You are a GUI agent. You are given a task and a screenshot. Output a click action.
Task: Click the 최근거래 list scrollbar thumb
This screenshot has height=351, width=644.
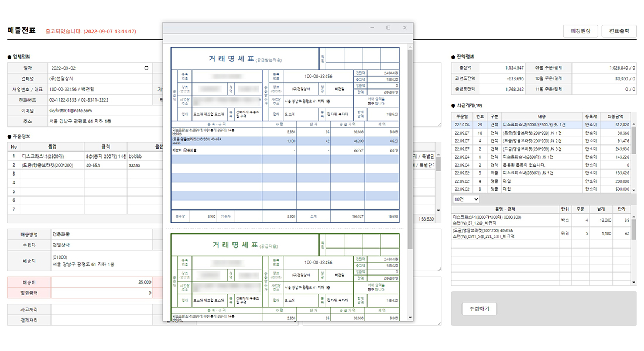tap(633, 140)
